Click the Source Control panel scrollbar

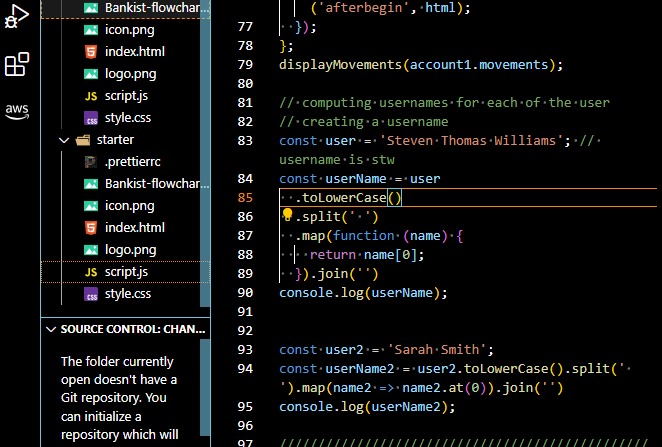point(205,387)
